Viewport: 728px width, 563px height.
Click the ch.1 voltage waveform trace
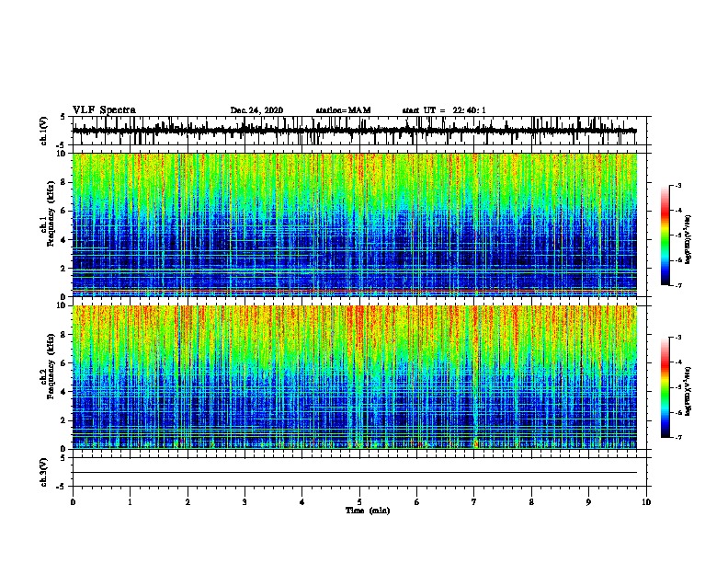click(354, 131)
